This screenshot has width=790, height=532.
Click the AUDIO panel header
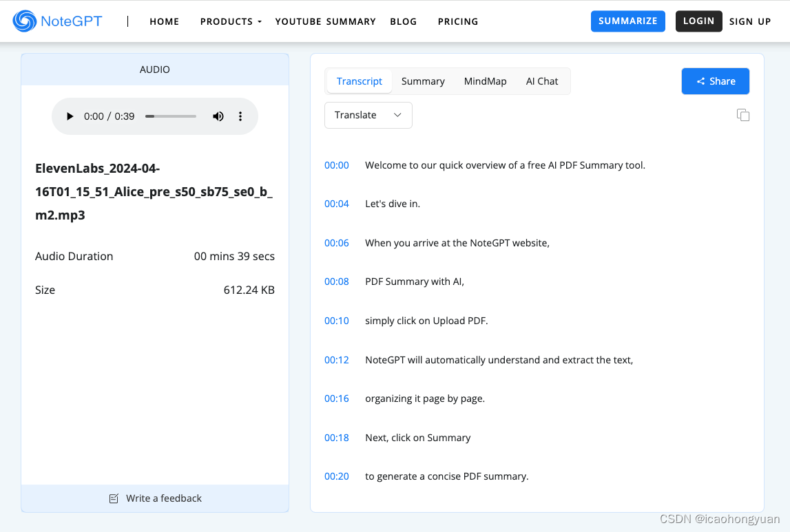(x=155, y=70)
